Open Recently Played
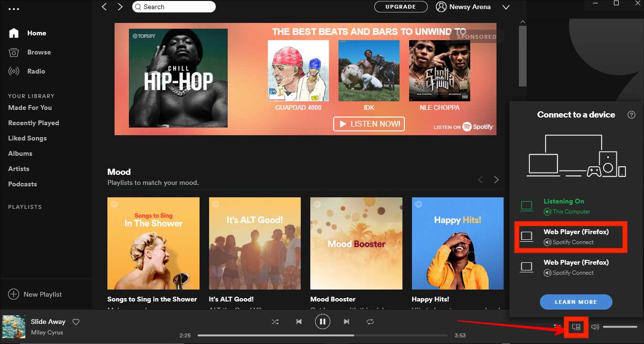Viewport: 644px width, 344px height. (x=33, y=123)
